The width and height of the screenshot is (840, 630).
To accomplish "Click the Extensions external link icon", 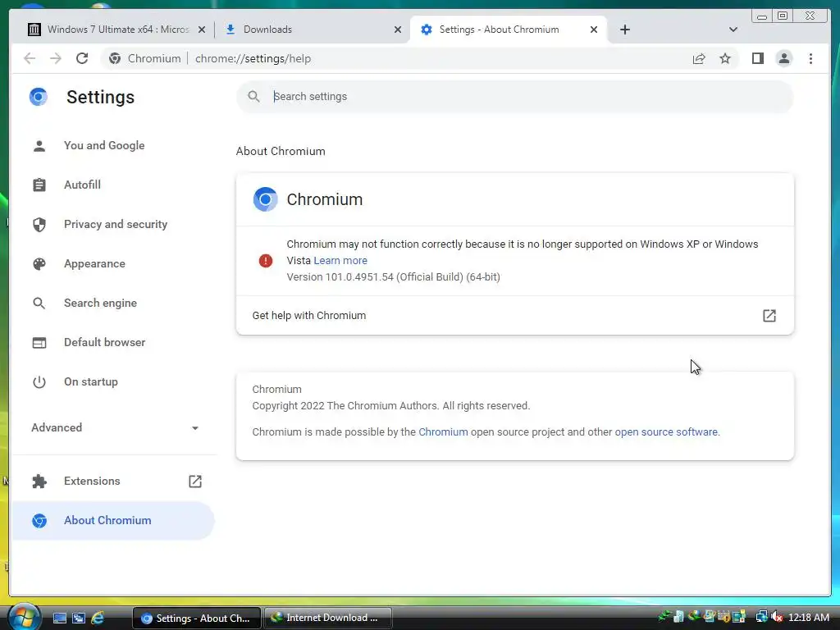I will click(195, 481).
